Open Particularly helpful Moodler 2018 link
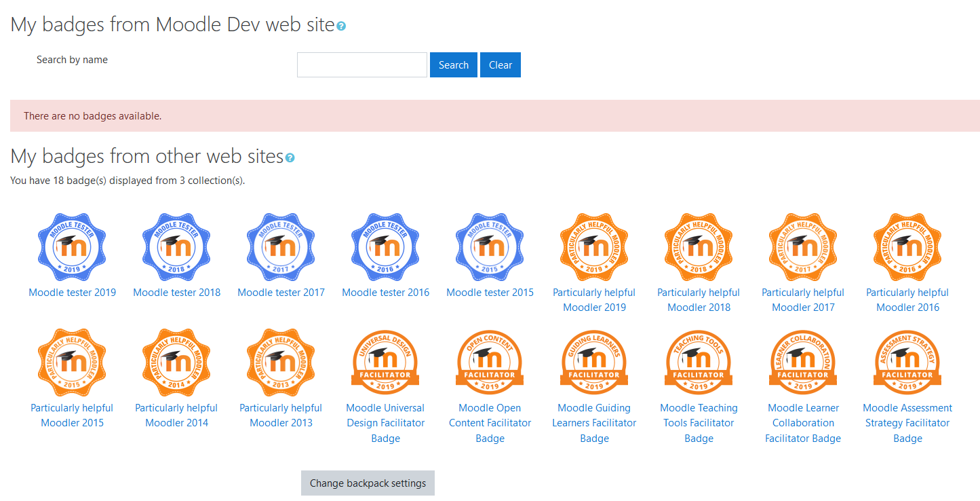980x501 pixels. [x=699, y=300]
